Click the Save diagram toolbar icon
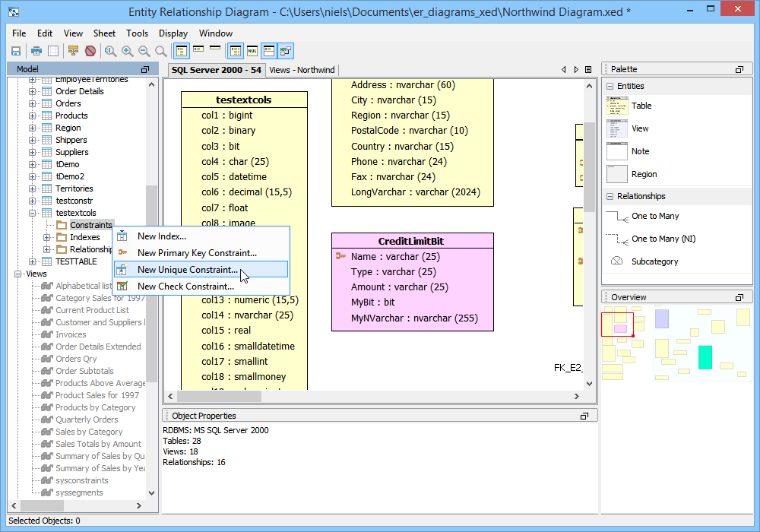Viewport: 760px width, 532px height. [15, 51]
